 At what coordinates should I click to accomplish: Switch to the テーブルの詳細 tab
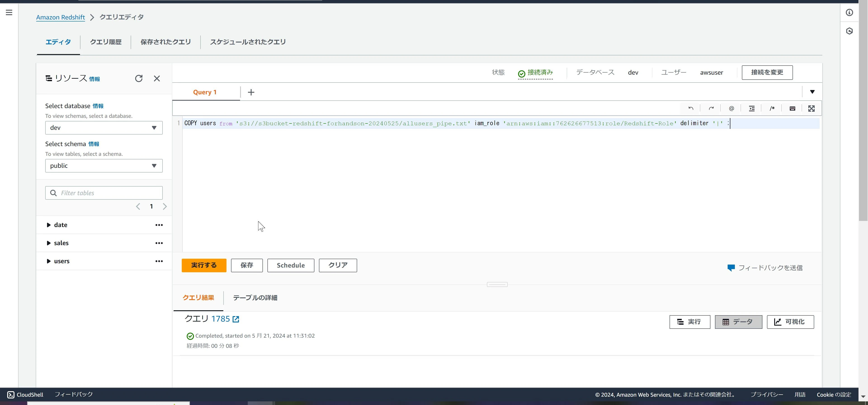click(255, 298)
